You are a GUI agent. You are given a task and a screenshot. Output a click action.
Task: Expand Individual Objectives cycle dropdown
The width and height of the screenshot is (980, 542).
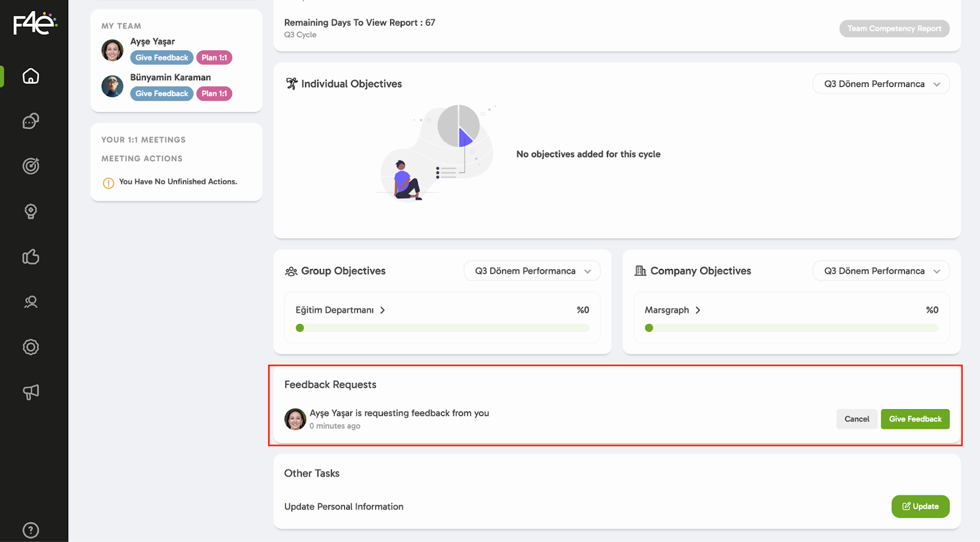881,84
